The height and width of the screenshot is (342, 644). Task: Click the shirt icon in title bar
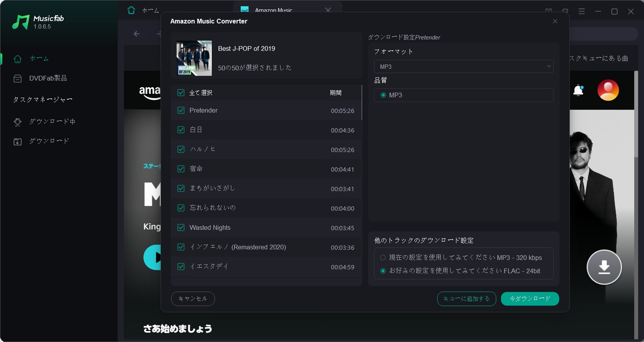tap(565, 11)
